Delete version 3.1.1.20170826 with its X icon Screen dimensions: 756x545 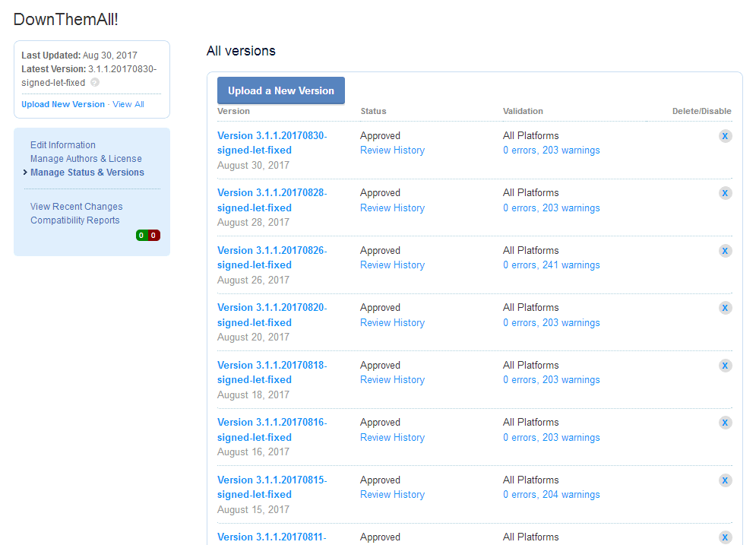tap(725, 251)
